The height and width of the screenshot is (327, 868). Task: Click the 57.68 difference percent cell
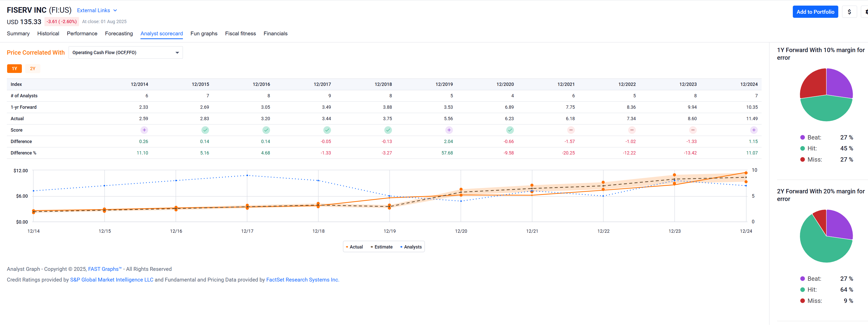(447, 153)
